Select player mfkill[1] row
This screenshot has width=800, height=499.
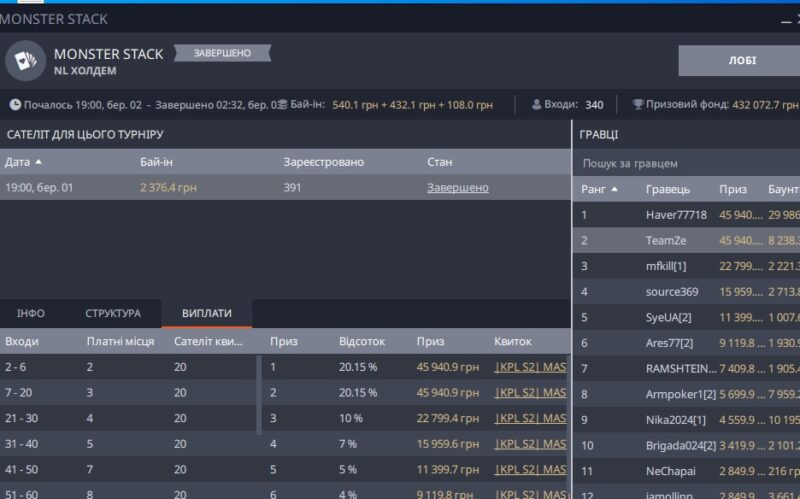[686, 266]
